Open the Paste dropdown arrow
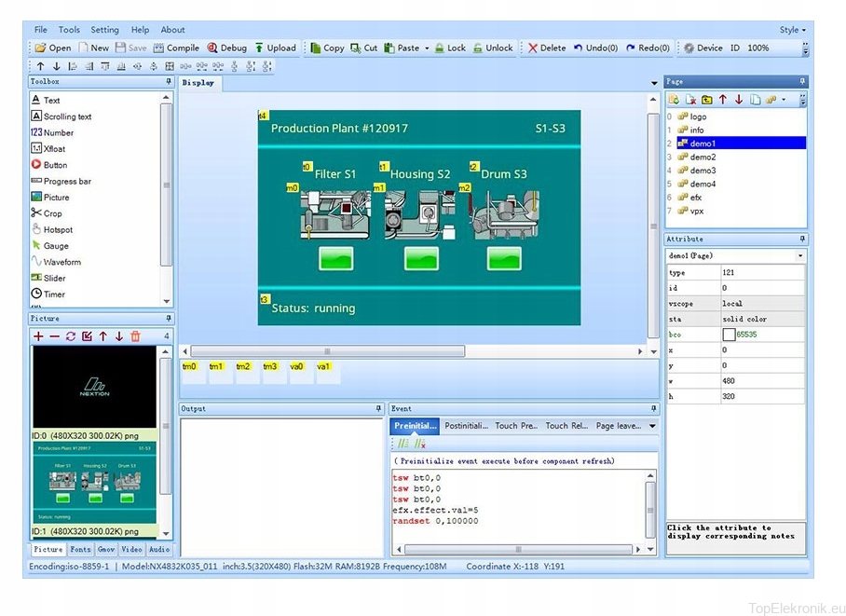Viewport: 846px width, 616px height. pos(427,48)
